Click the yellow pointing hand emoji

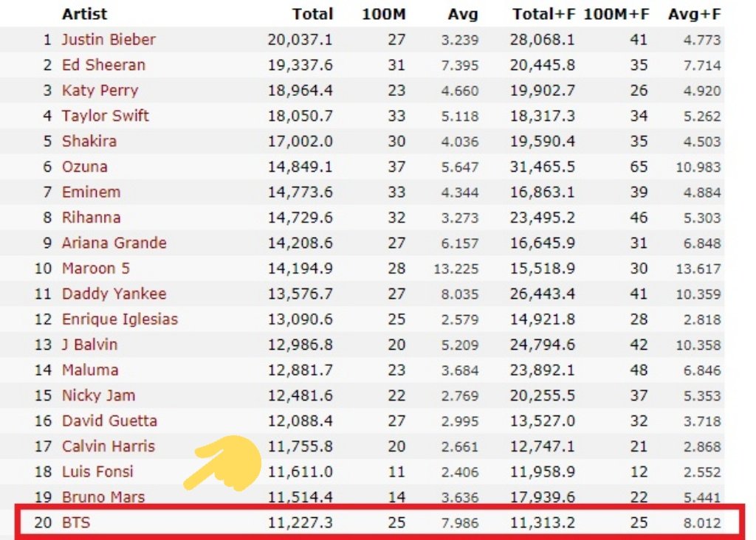tap(223, 463)
